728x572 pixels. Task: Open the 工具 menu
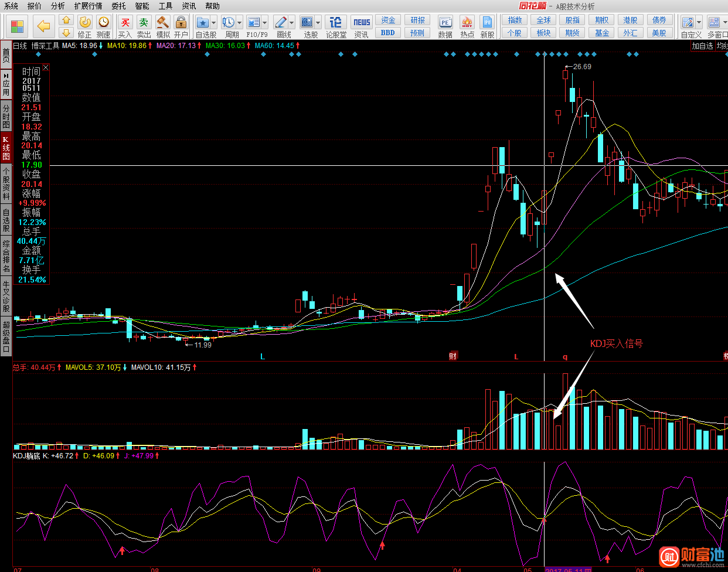coord(166,6)
